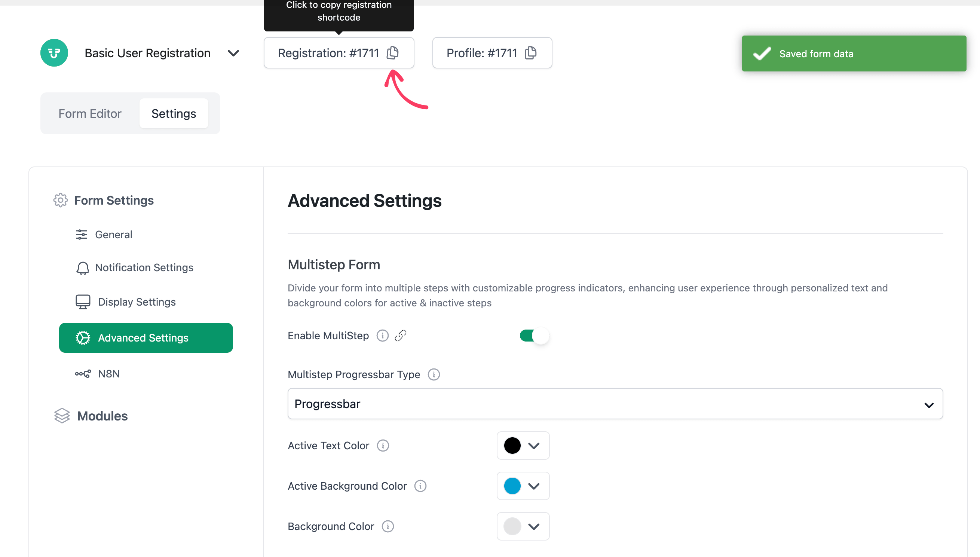Expand the Active Background Color chevron
This screenshot has height=557, width=980.
534,486
